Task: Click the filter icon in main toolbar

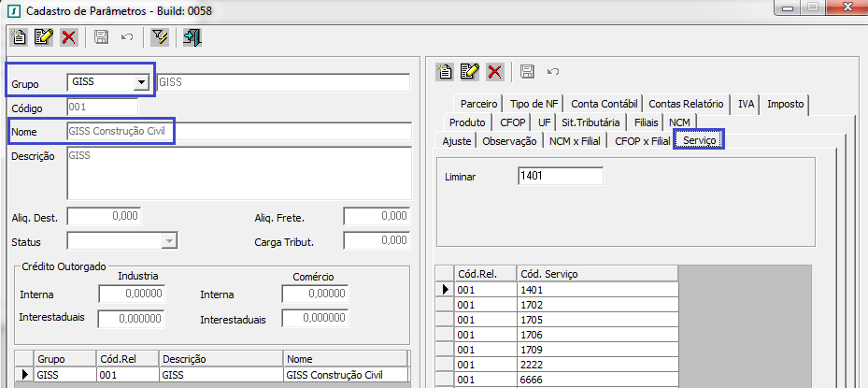Action: [159, 37]
